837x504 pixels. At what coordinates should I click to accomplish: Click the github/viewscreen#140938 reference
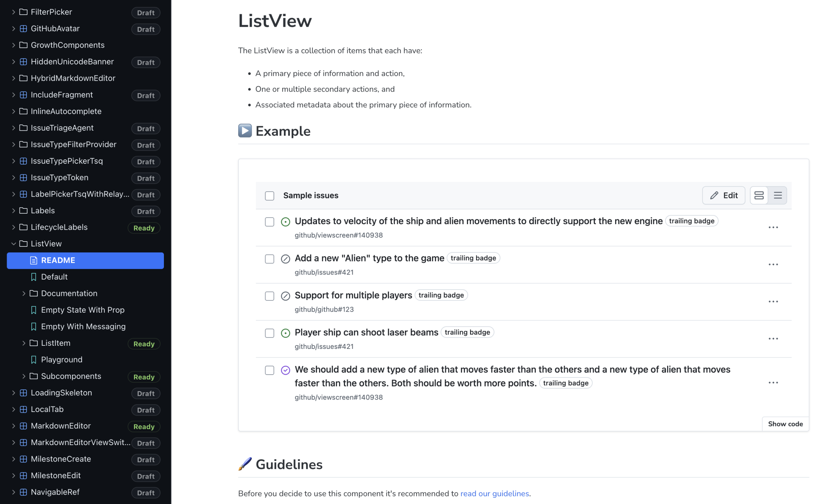(x=338, y=235)
